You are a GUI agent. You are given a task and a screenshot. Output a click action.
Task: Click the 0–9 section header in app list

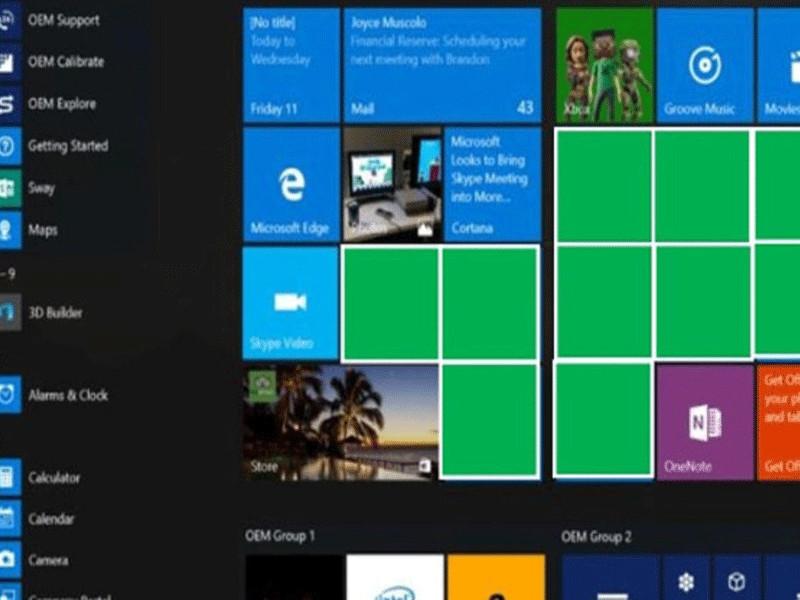point(8,274)
